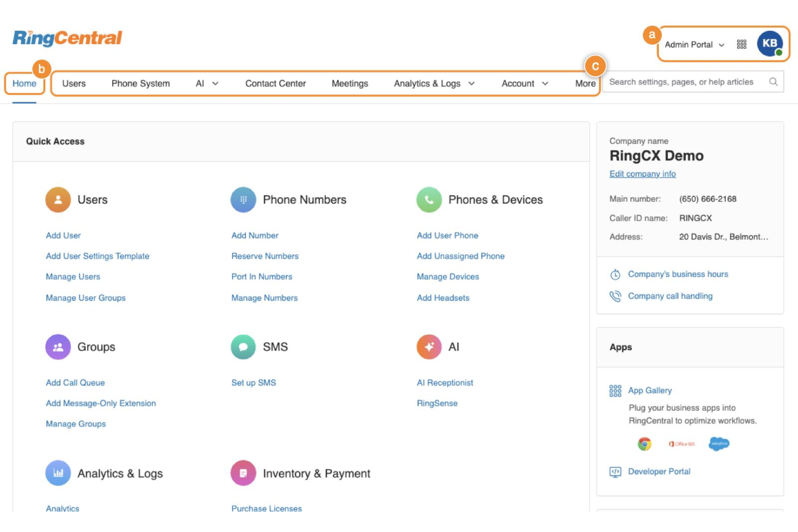The height and width of the screenshot is (532, 798).
Task: Open Manage Numbers link
Action: point(264,298)
